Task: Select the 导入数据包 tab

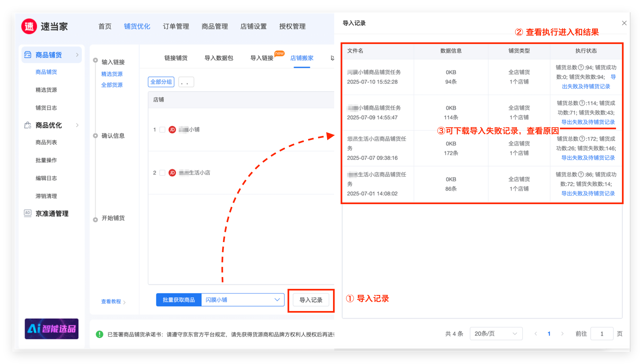Action: click(x=219, y=58)
